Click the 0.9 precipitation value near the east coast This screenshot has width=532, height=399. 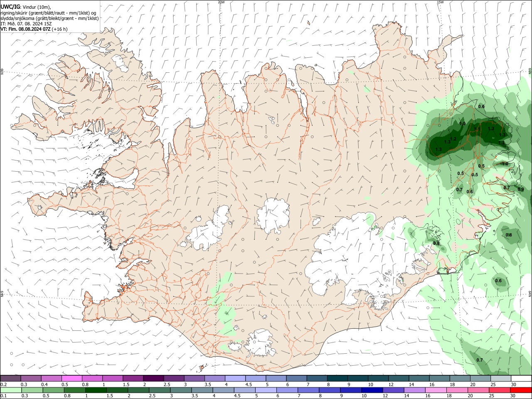[521, 189]
